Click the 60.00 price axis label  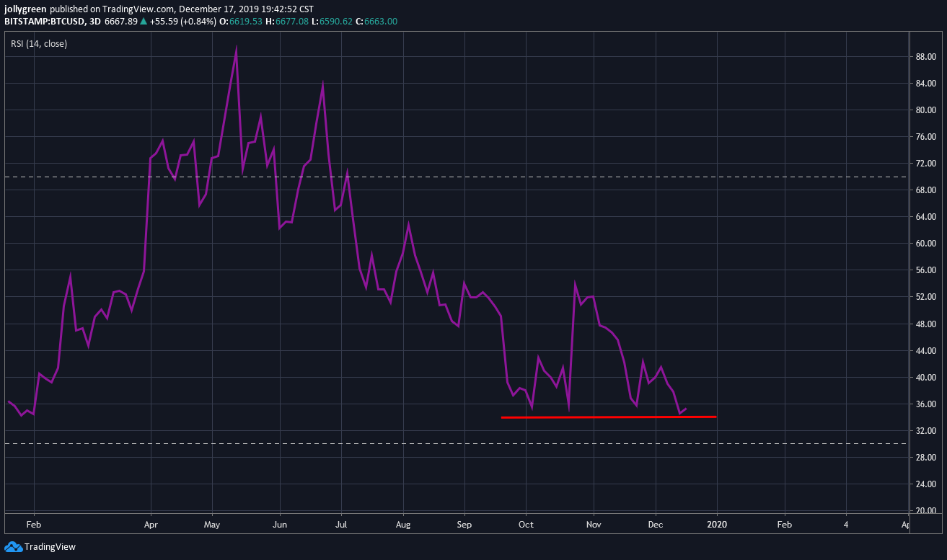click(x=928, y=244)
